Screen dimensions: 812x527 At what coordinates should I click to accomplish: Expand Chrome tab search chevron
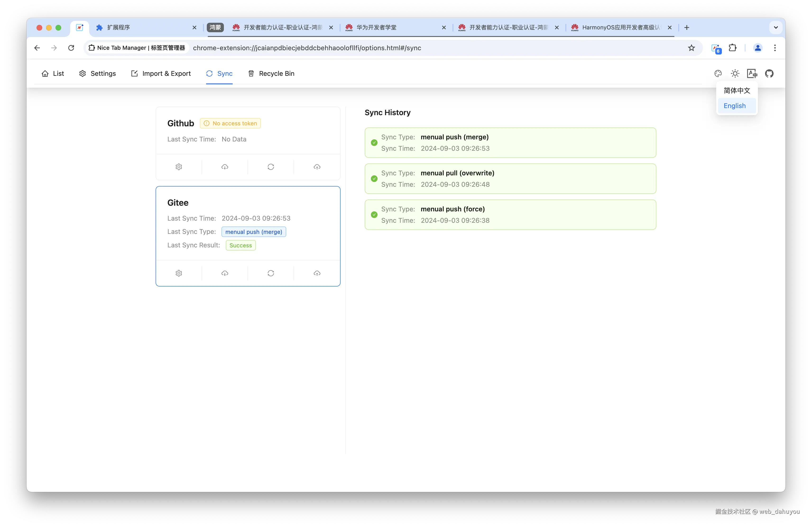pos(775,27)
